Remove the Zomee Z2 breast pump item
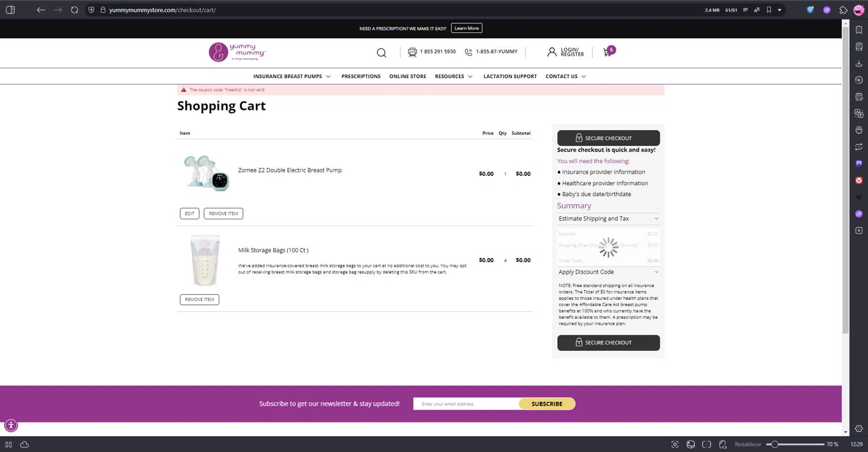868x452 pixels. pos(223,214)
